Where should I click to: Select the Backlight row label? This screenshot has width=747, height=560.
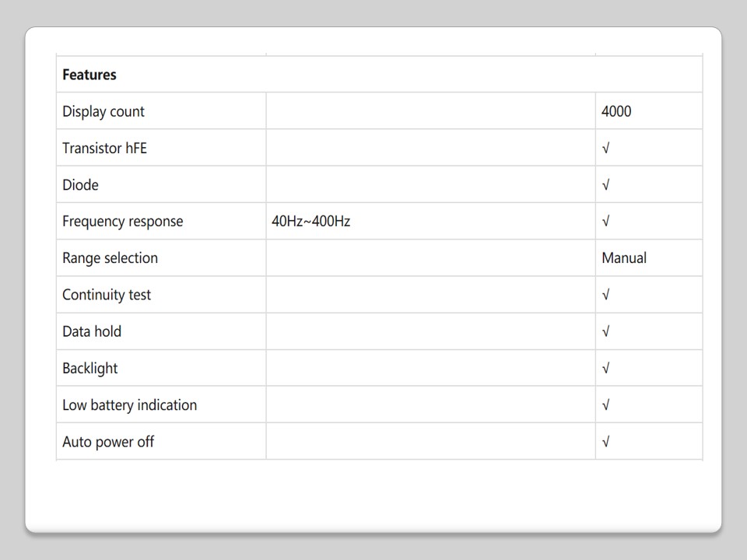click(89, 368)
